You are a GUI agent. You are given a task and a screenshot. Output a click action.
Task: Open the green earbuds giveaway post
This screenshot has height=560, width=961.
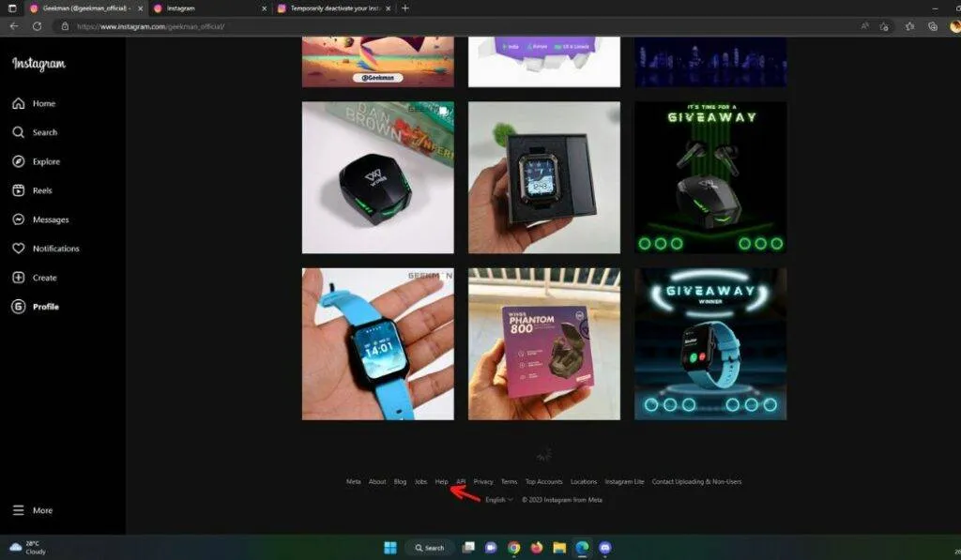coord(710,177)
